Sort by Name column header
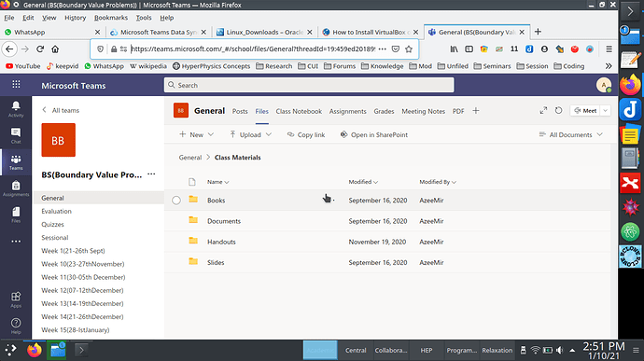Image resolution: width=644 pixels, height=361 pixels. pos(217,182)
